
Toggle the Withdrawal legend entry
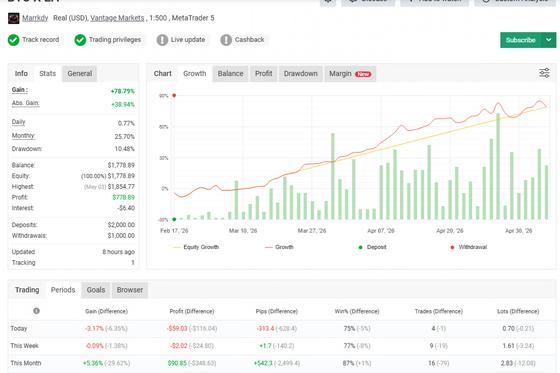(469, 247)
